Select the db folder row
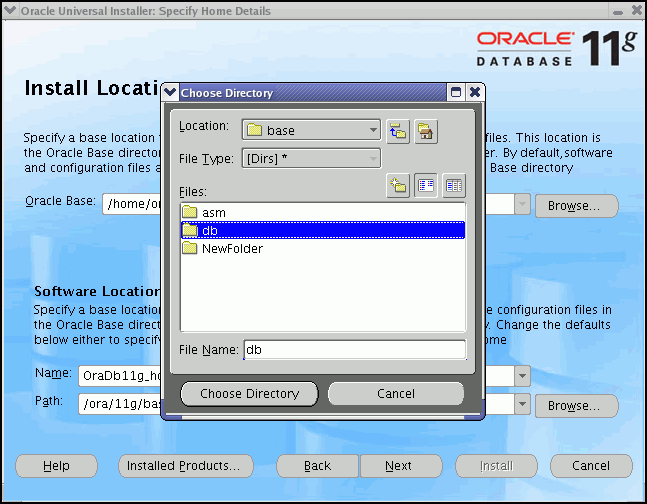This screenshot has height=504, width=647. click(323, 230)
